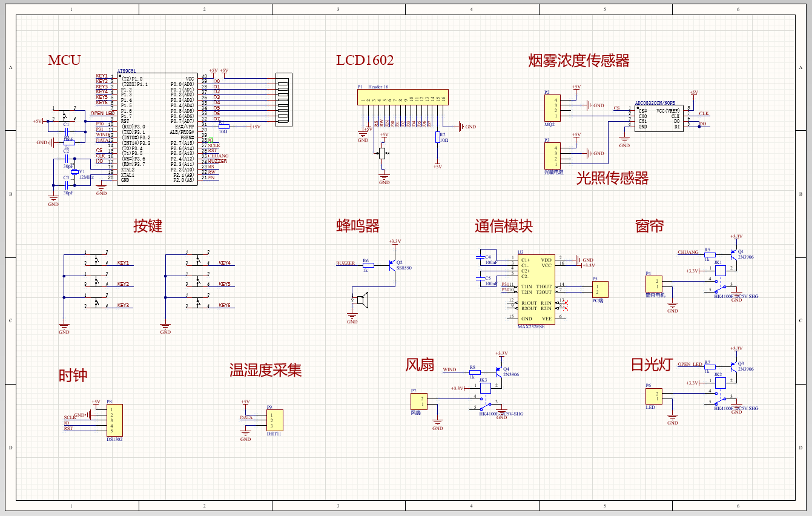Viewport: 812px width, 516px height.
Task: Click the R2 10Ω resistor
Action: pos(437,137)
